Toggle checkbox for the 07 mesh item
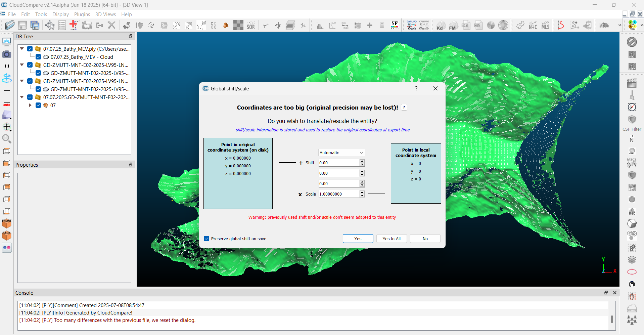This screenshot has width=644, height=335. point(38,106)
